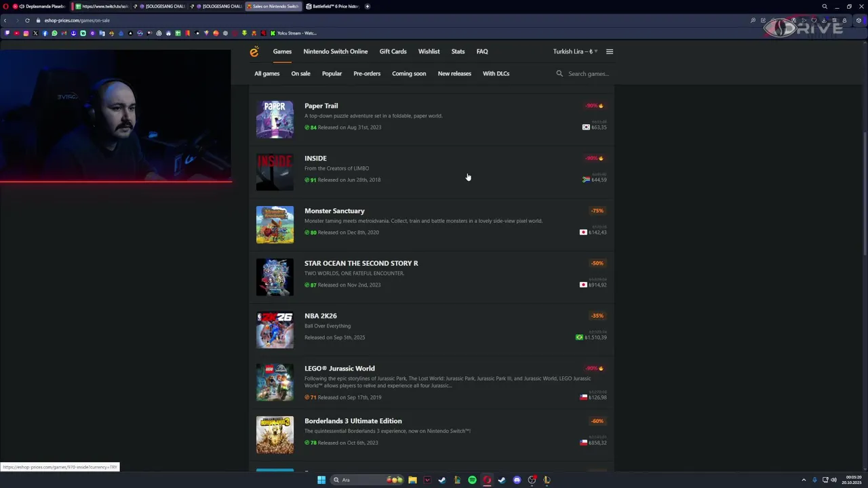Click the Windows Start button
This screenshot has height=488, width=868.
coord(321,480)
